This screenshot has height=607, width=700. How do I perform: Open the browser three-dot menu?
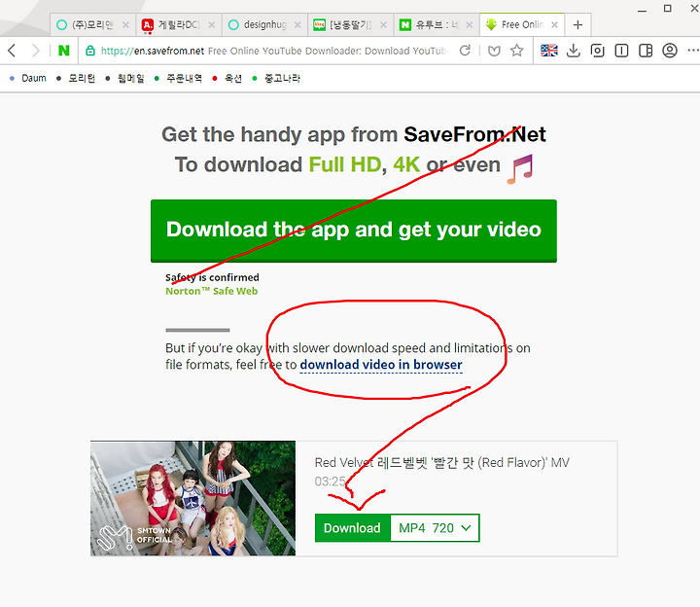693,50
